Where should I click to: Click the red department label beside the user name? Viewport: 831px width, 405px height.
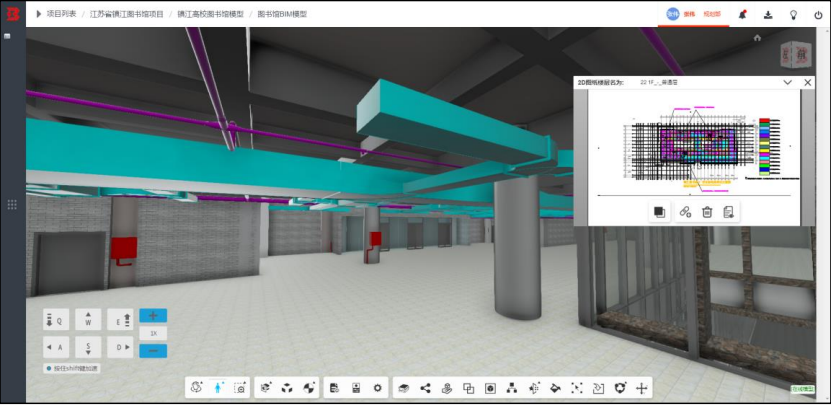(x=712, y=15)
